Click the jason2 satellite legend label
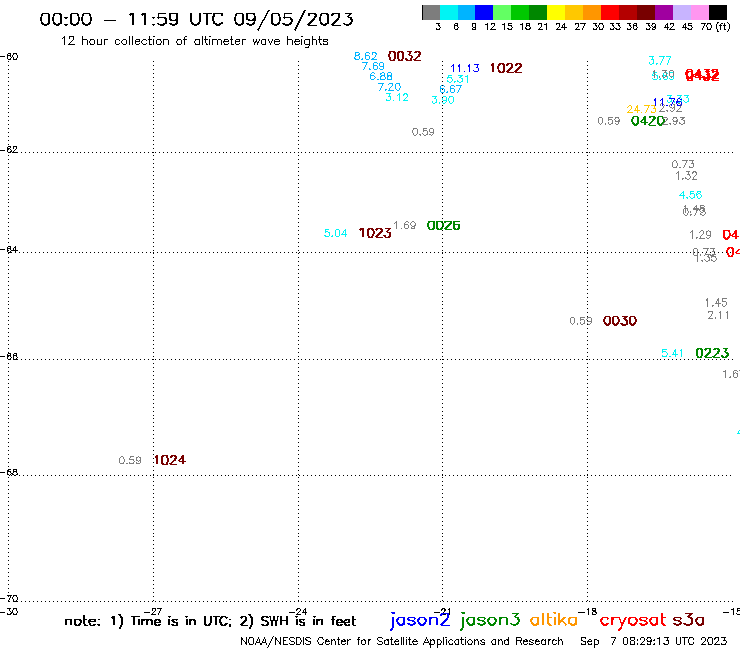This screenshot has height=650, width=740. point(420,620)
